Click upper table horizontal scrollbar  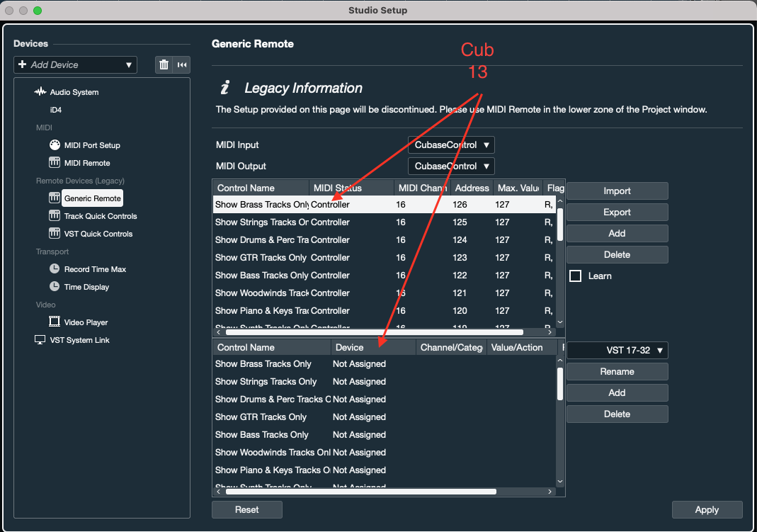(374, 332)
